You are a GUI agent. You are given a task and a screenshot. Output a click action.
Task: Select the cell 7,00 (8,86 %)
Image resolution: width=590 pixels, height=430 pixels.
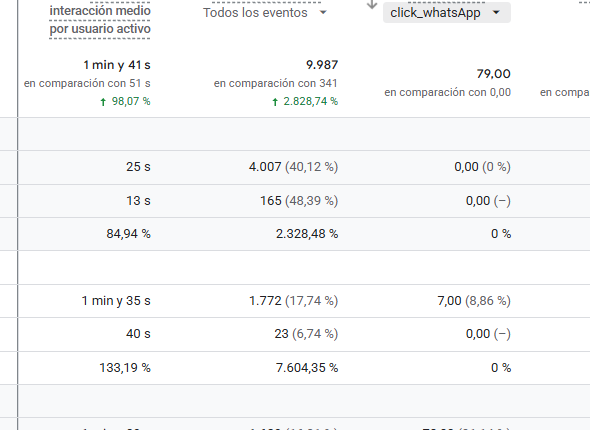coord(474,301)
